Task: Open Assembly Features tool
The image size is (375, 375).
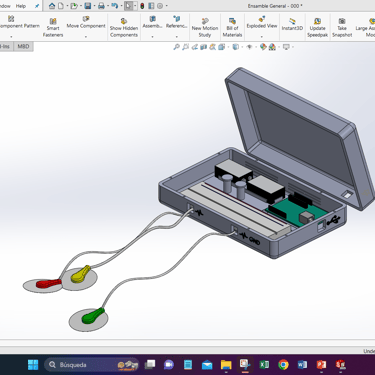Action: (152, 22)
